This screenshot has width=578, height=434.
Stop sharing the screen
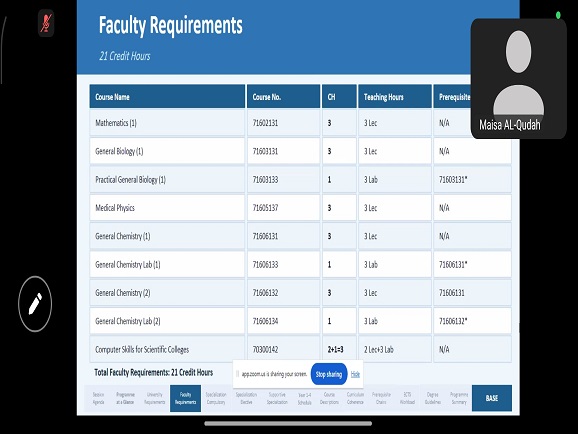329,374
